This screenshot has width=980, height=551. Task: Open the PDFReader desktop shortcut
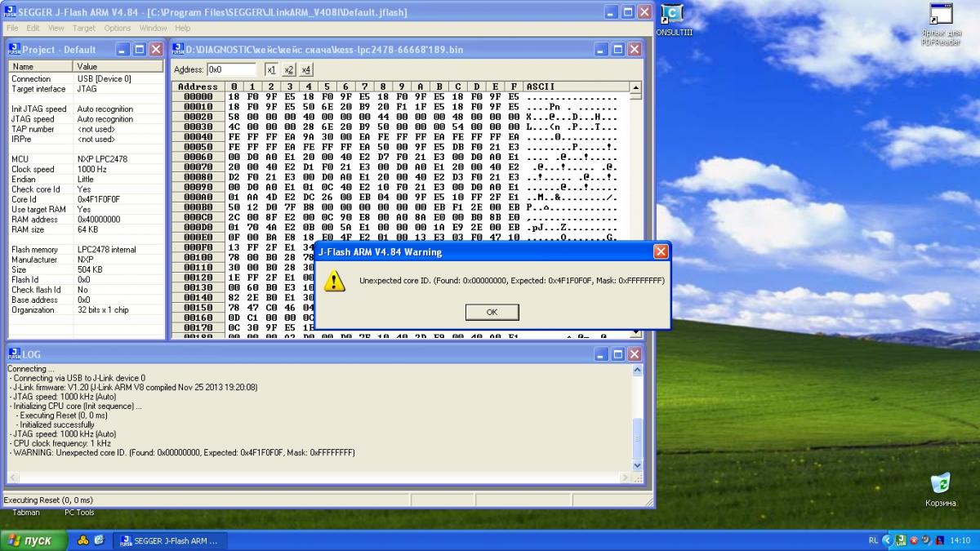(x=941, y=24)
